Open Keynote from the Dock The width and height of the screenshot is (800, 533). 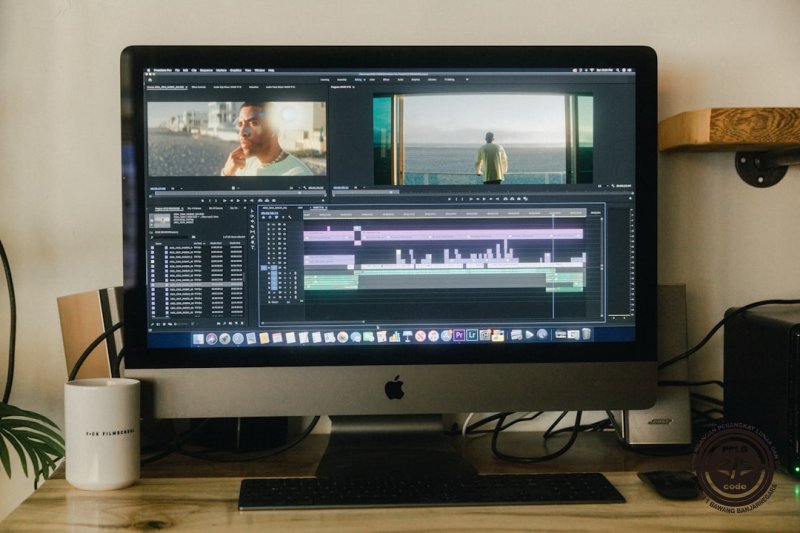coord(408,337)
